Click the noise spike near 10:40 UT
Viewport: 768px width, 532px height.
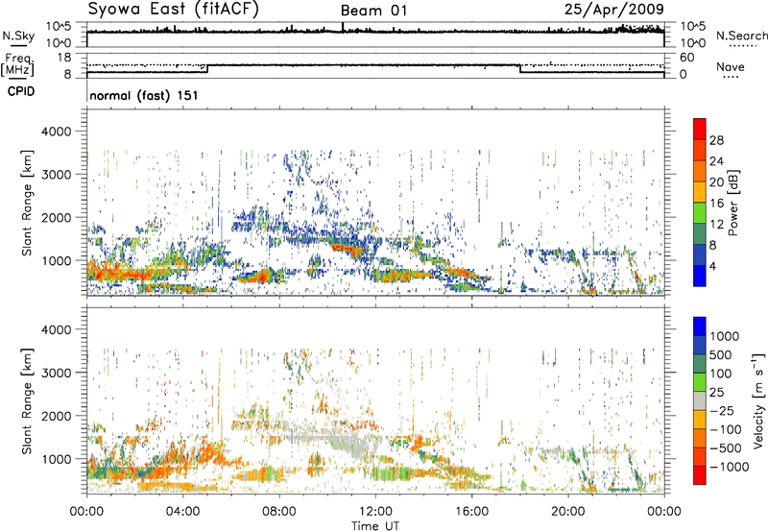(343, 27)
